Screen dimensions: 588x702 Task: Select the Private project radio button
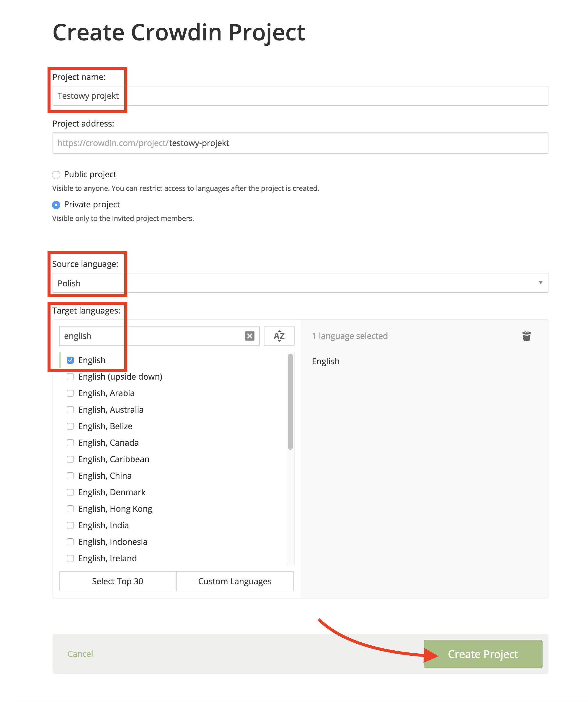coord(56,205)
